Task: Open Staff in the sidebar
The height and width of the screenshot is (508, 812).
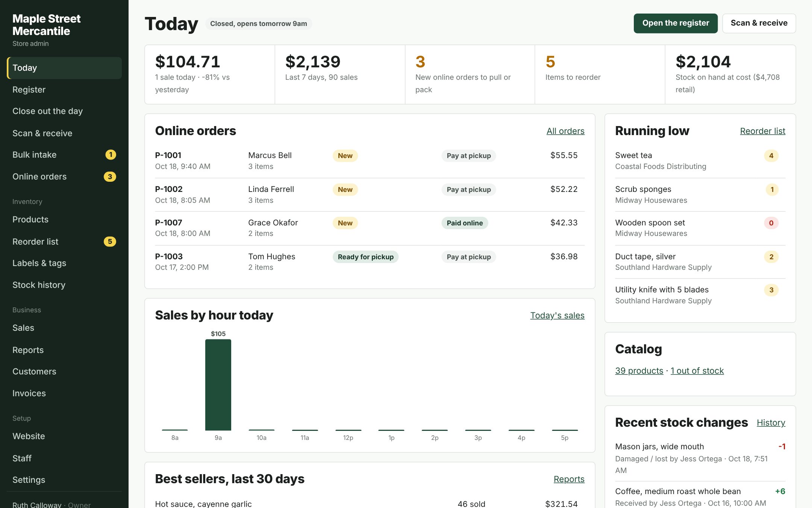Action: point(64,458)
